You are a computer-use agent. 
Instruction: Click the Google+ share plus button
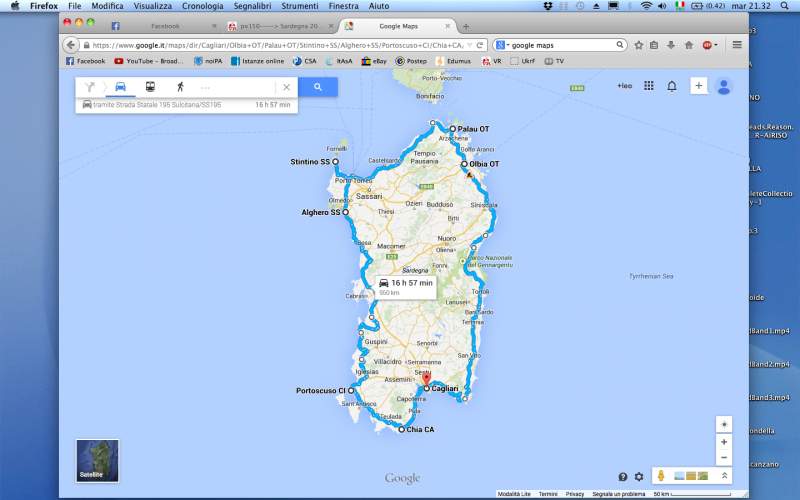pos(699,86)
